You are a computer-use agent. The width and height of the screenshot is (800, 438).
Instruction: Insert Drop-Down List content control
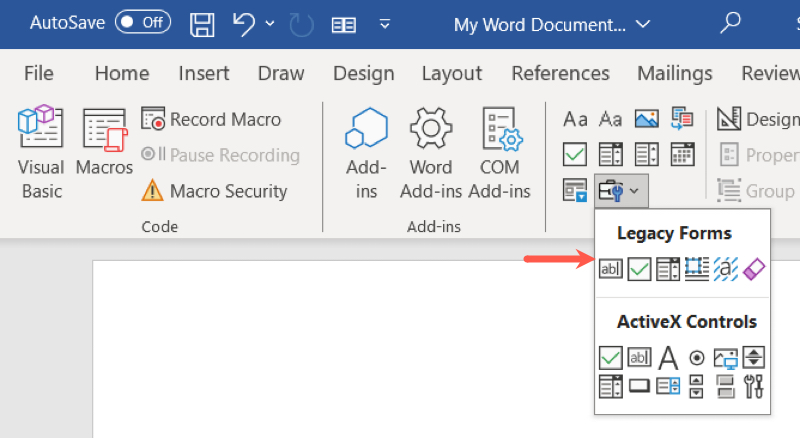tap(646, 154)
